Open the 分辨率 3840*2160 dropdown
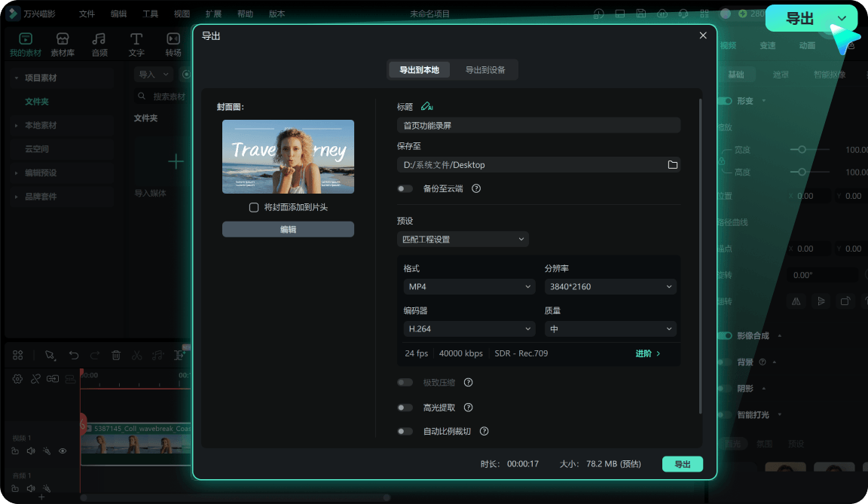Viewport: 868px width, 504px height. click(610, 286)
